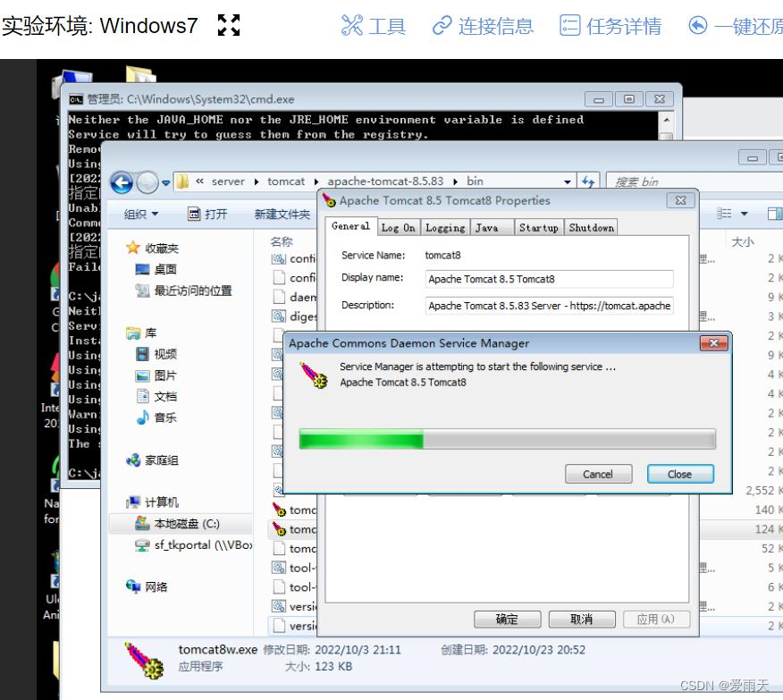Click the service start progress bar

point(508,439)
